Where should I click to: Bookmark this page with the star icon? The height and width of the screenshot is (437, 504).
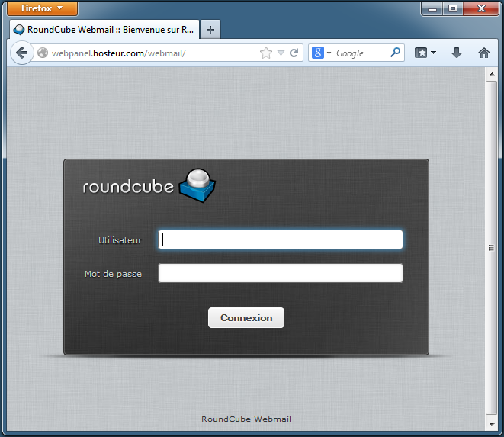pyautogui.click(x=265, y=53)
